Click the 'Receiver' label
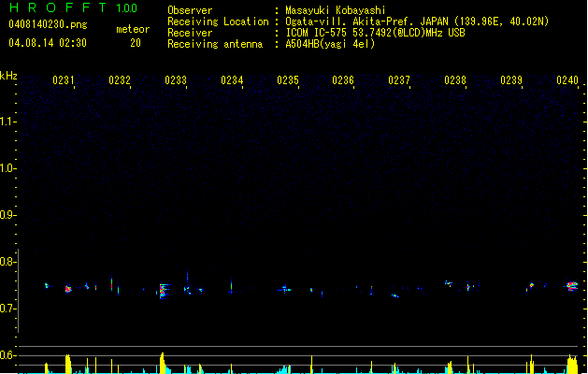Screen dimensions: 588x374 (x=190, y=33)
